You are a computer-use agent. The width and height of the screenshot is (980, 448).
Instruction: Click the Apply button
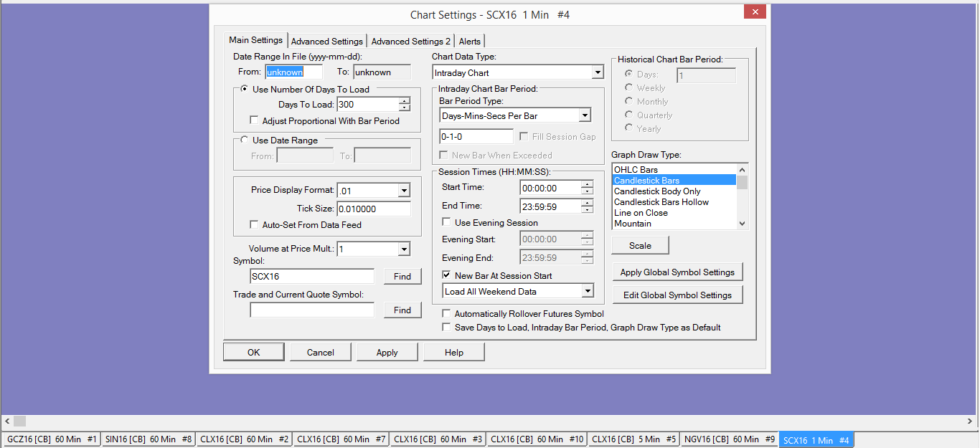tap(387, 352)
